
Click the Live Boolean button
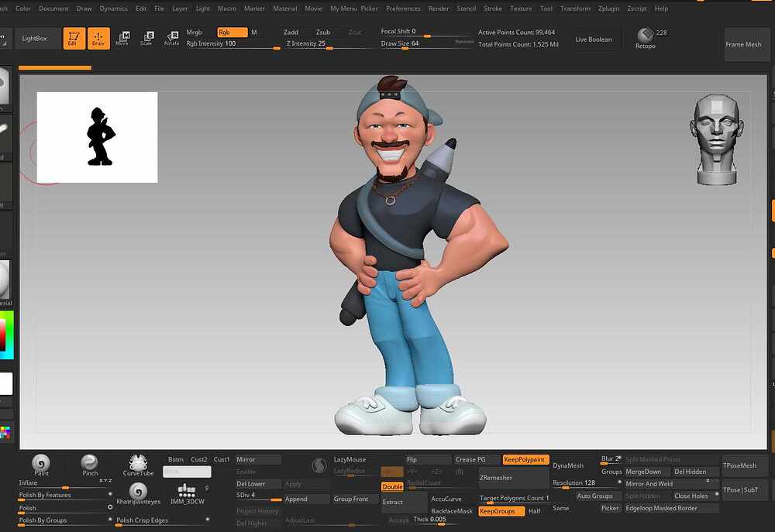point(593,39)
